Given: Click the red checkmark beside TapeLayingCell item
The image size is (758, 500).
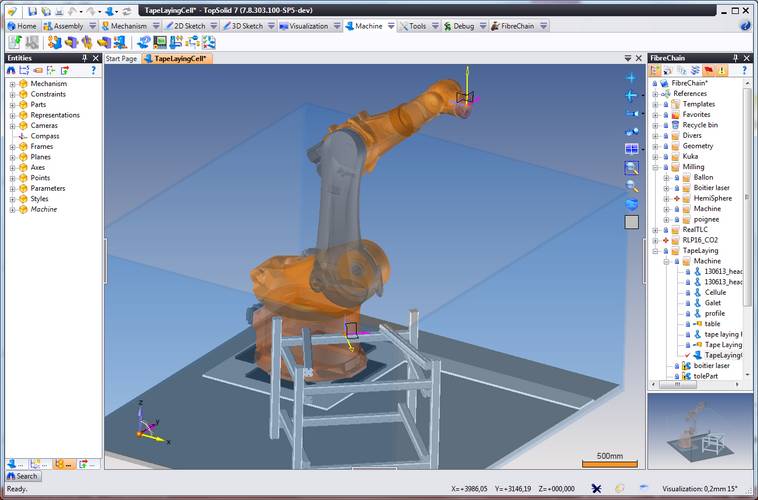Looking at the screenshot, I should [x=687, y=355].
